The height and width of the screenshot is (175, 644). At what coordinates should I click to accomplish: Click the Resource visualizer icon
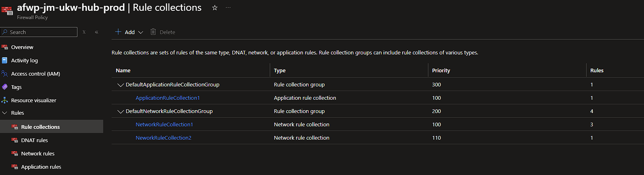(5, 100)
